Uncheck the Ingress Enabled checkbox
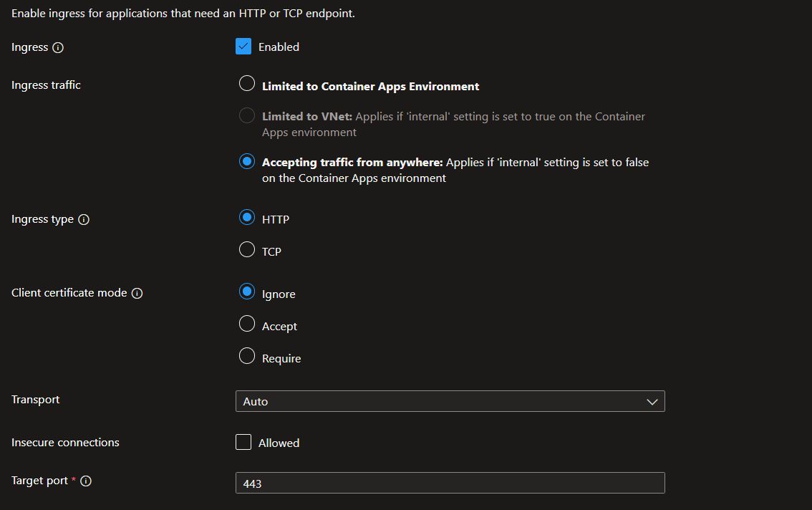Screen dimensions: 812x510 [243, 47]
